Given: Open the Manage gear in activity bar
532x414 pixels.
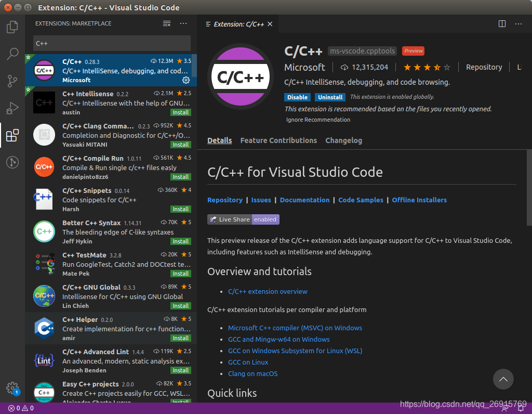Looking at the screenshot, I should pos(12,387).
